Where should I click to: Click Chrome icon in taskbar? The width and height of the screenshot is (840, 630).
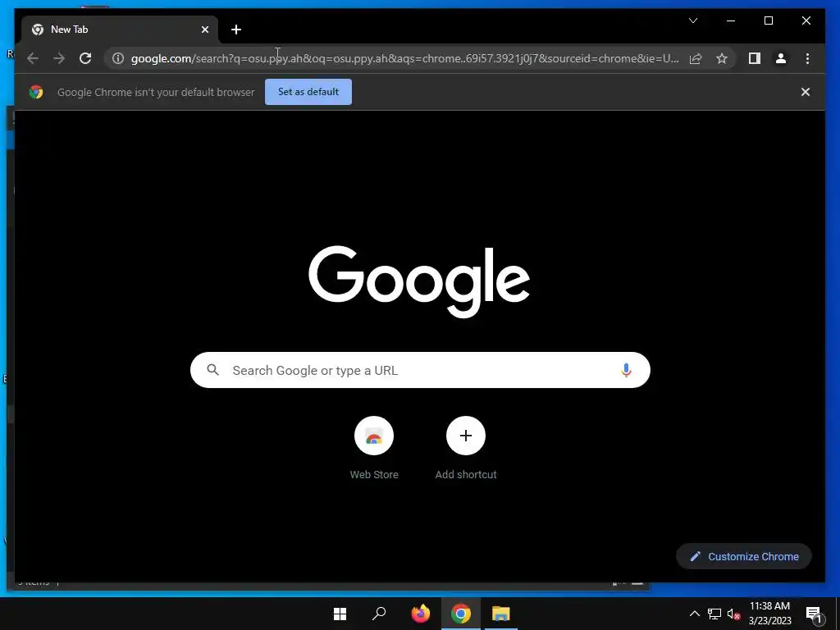[461, 614]
